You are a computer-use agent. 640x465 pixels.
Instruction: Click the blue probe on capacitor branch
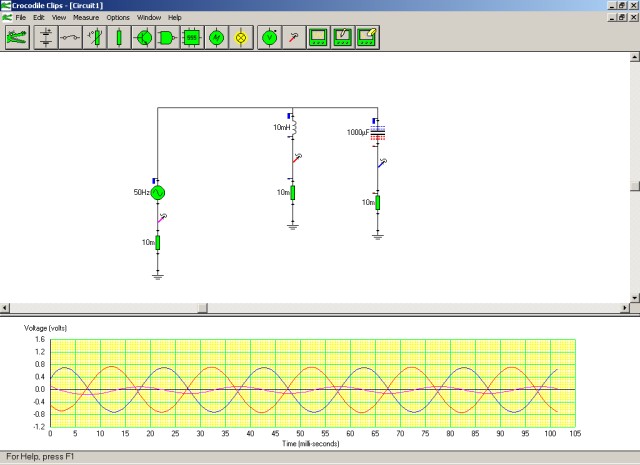(x=382, y=163)
